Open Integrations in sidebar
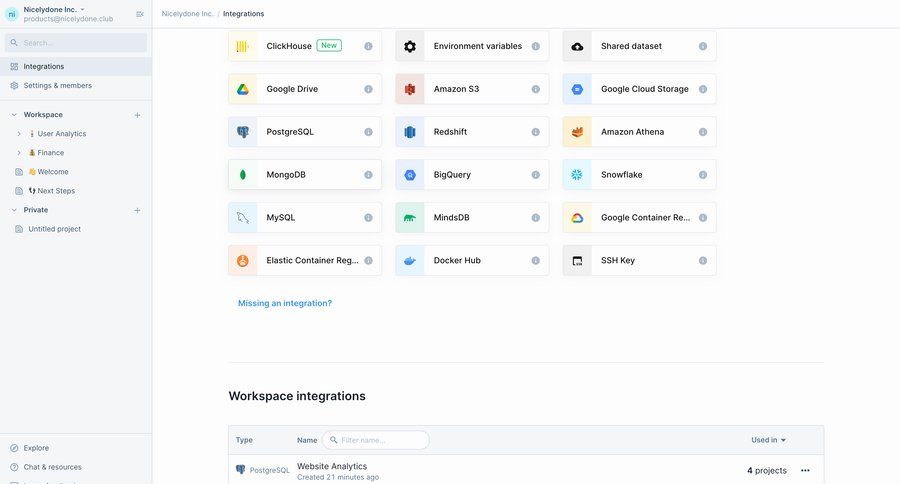The width and height of the screenshot is (900, 484). (76, 67)
